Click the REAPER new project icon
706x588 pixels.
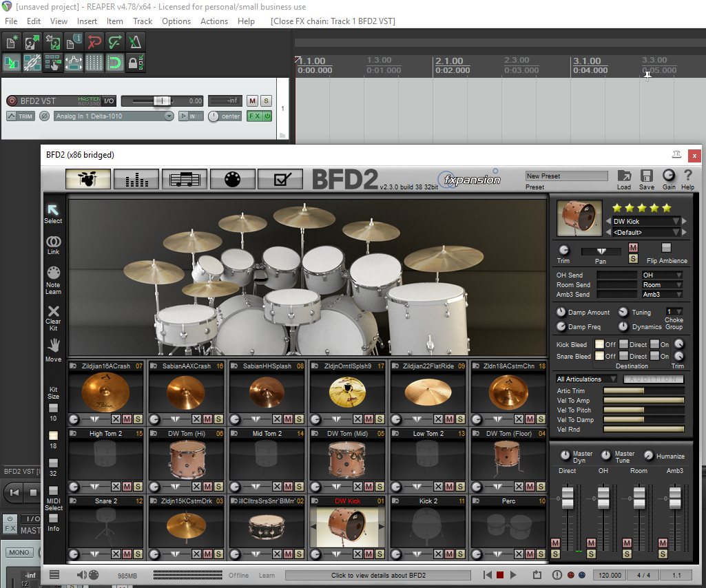[x=12, y=42]
